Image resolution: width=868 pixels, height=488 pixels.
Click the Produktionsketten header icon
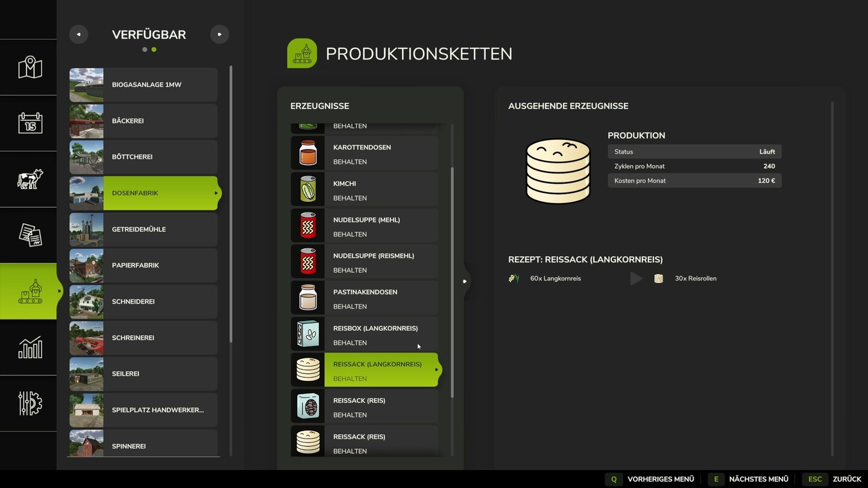pyautogui.click(x=302, y=54)
